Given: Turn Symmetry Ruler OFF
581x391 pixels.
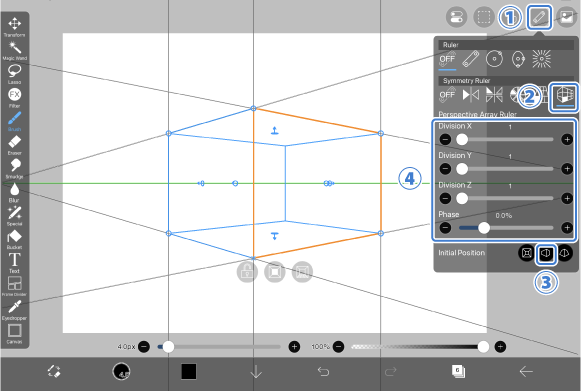Looking at the screenshot, I should 447,95.
